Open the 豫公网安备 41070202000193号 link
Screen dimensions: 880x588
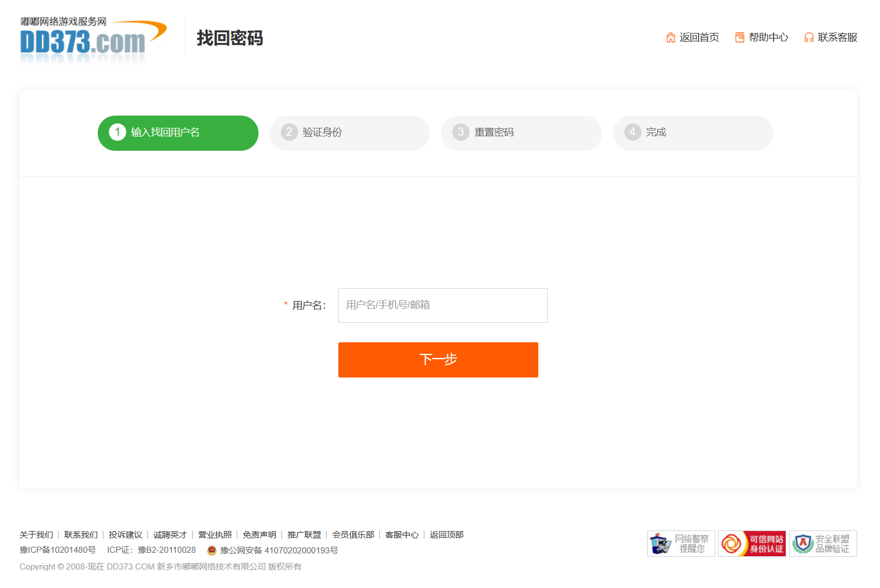coord(279,551)
